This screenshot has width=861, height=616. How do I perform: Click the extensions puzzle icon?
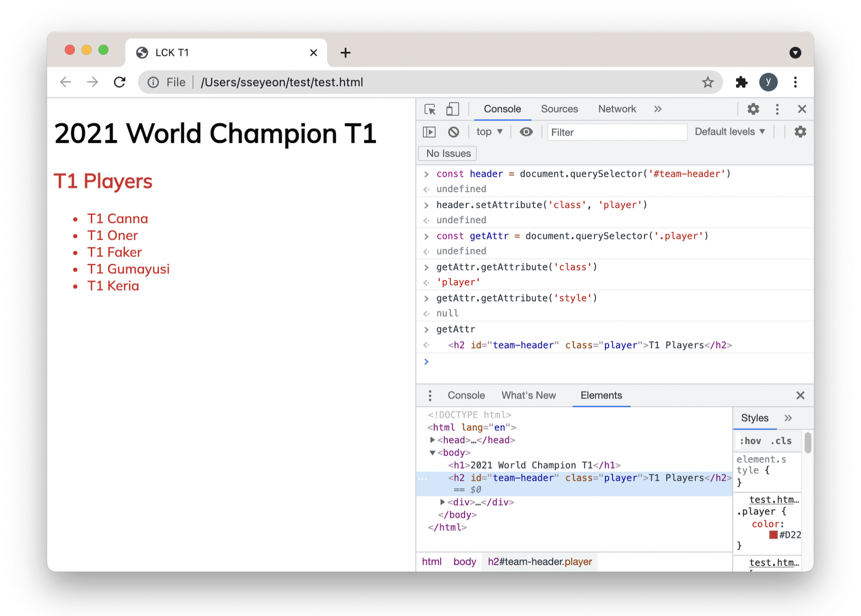tap(741, 82)
